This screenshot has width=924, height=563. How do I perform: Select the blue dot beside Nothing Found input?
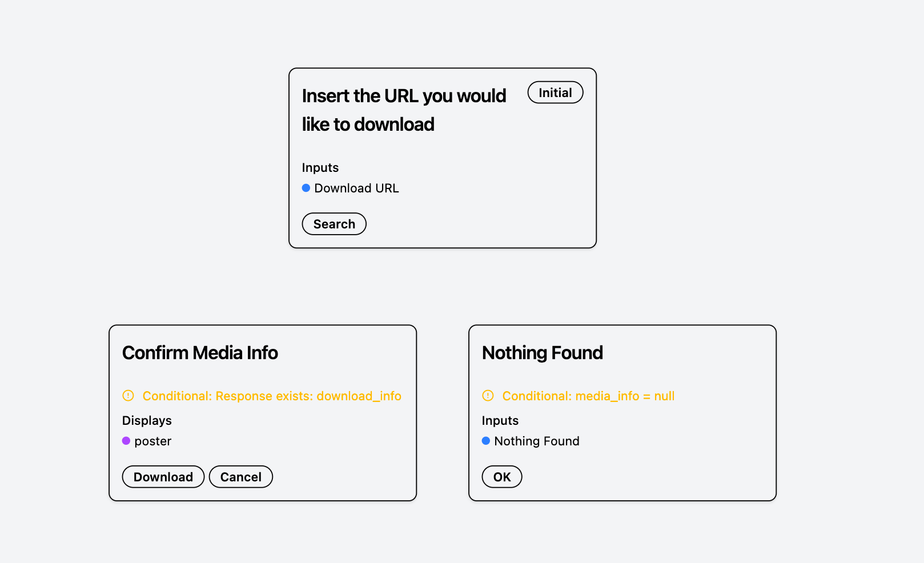[x=486, y=441]
